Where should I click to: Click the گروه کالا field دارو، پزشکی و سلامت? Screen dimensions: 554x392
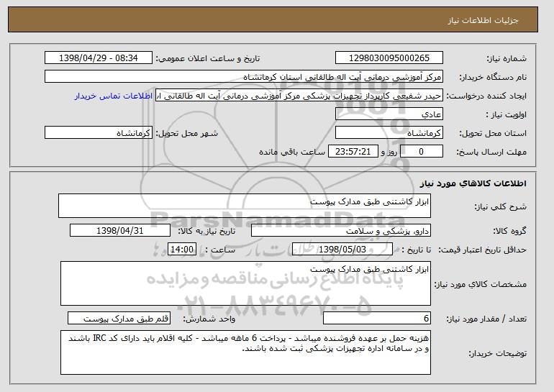(x=341, y=231)
